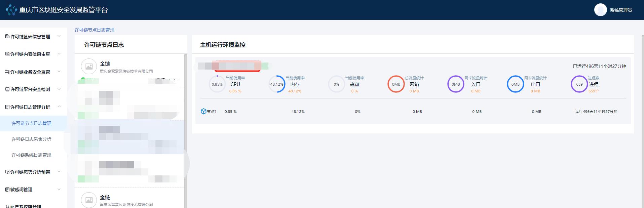
Task: Click the bottom 金链 image placeholder icon
Action: click(89, 200)
